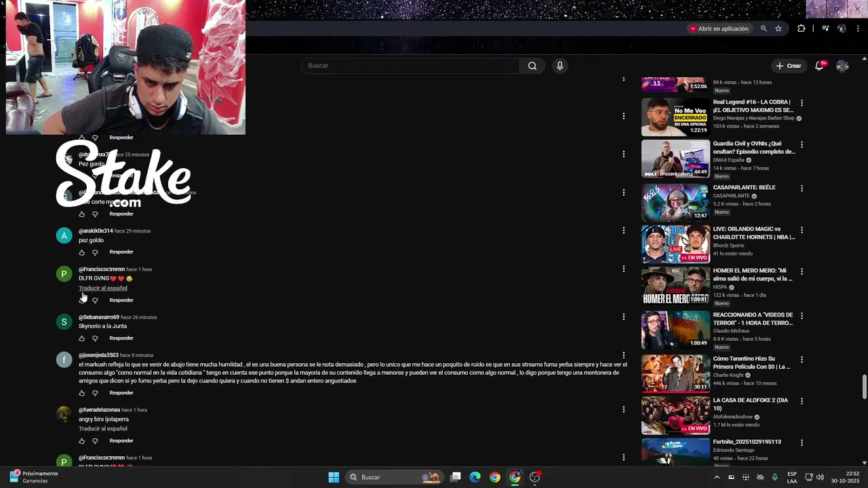868x488 pixels.
Task: Click Abrir en aplicación button
Action: (x=719, y=28)
